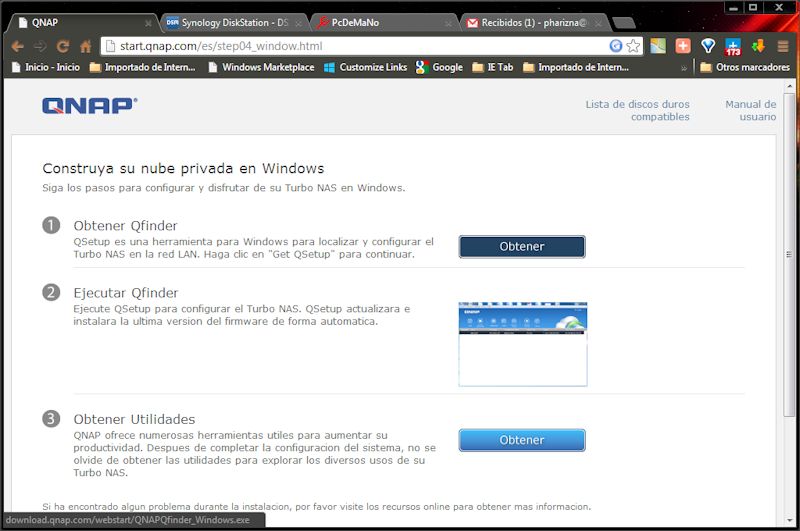Image resolution: width=800 pixels, height=531 pixels.
Task: Click the QNAP logo
Action: pos(90,106)
